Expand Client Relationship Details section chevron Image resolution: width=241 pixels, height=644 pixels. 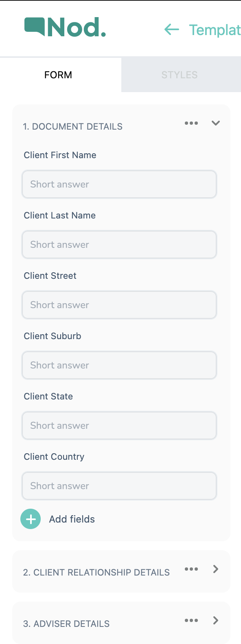point(216,569)
